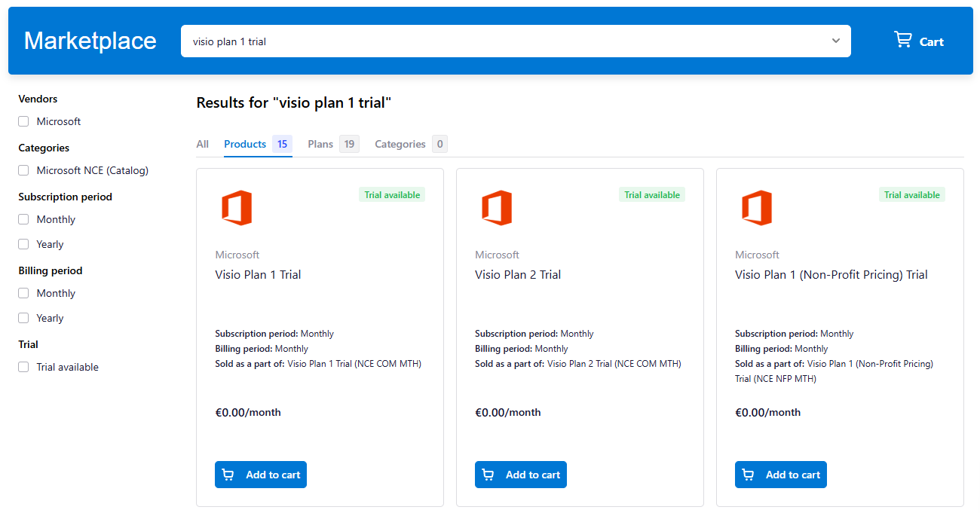Screen dimensions: 980x513
Task: Click the Products count badge 15
Action: point(282,144)
